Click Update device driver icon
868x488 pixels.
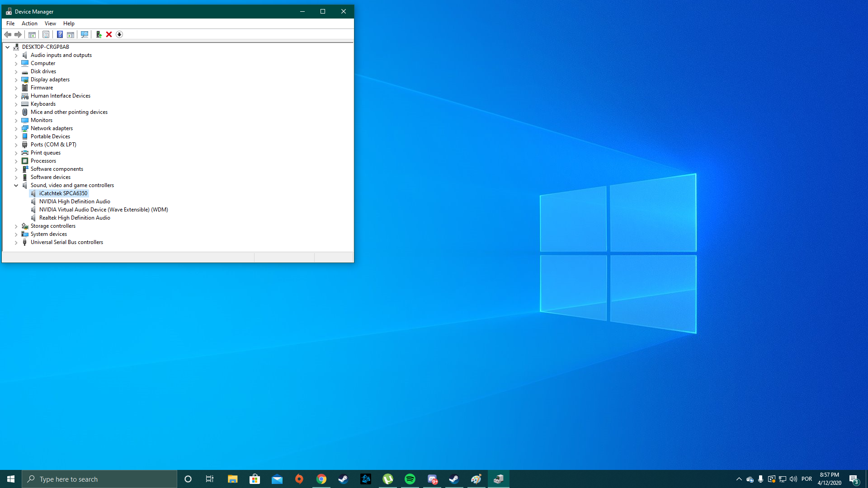[x=99, y=34]
